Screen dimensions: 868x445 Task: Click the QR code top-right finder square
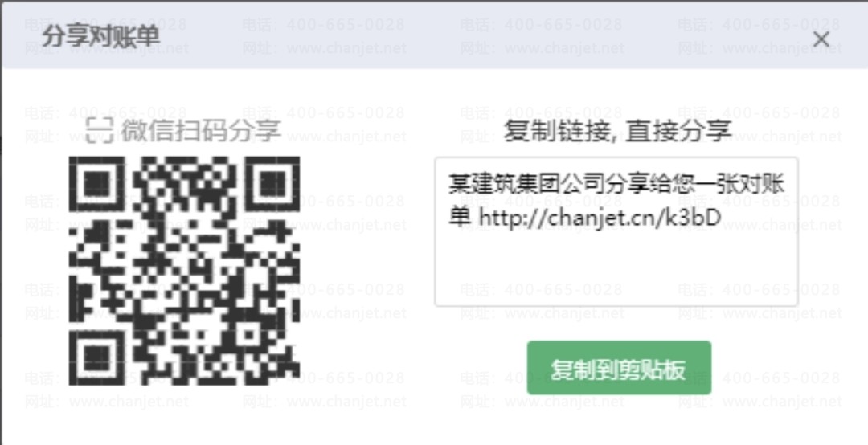click(272, 184)
